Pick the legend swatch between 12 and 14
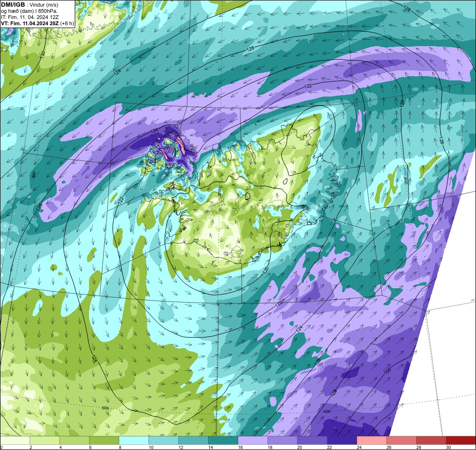The height and width of the screenshot is (450, 476). click(x=193, y=440)
